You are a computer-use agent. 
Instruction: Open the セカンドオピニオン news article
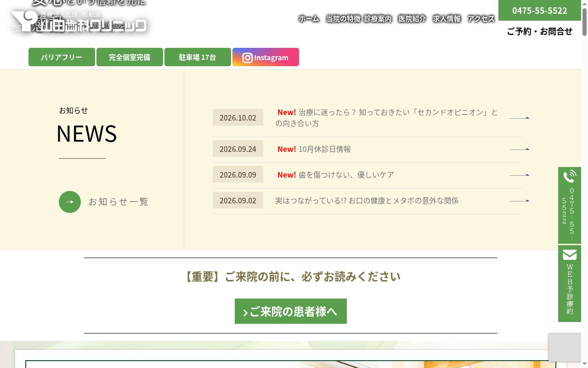(386, 118)
